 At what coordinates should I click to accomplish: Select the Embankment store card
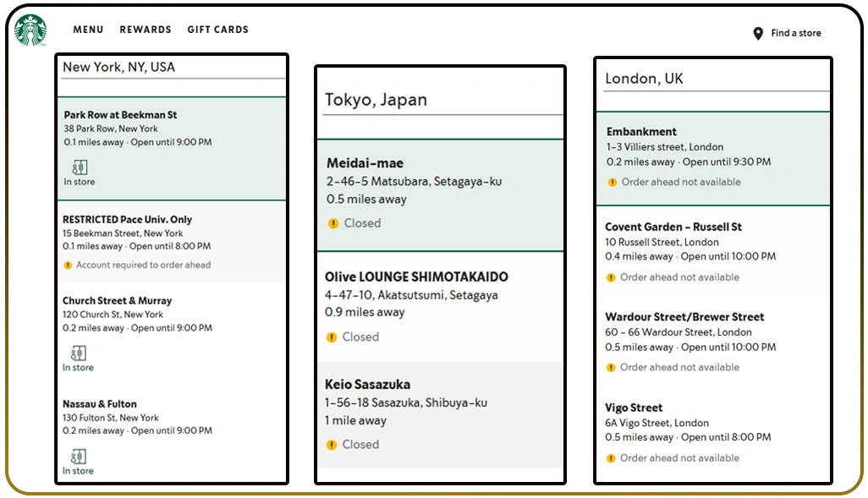coord(713,156)
